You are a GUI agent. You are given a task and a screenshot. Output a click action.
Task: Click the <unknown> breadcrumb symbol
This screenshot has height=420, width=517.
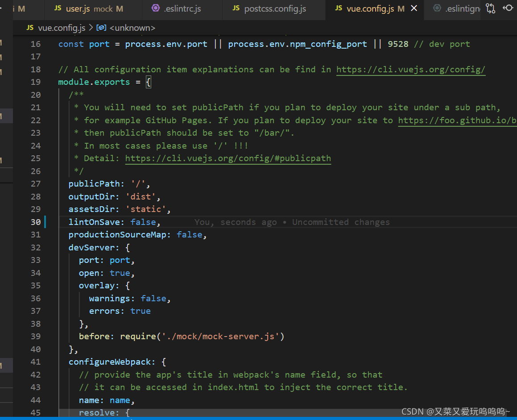point(132,28)
